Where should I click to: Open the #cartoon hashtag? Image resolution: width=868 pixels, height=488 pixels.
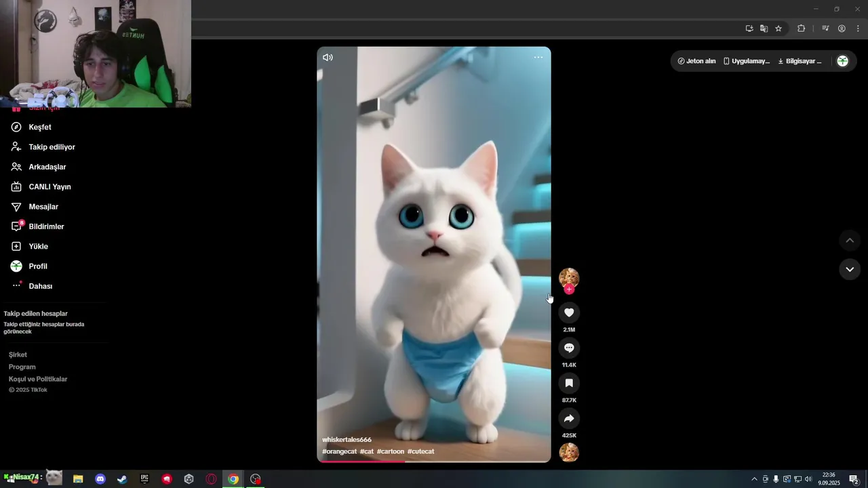(x=391, y=451)
